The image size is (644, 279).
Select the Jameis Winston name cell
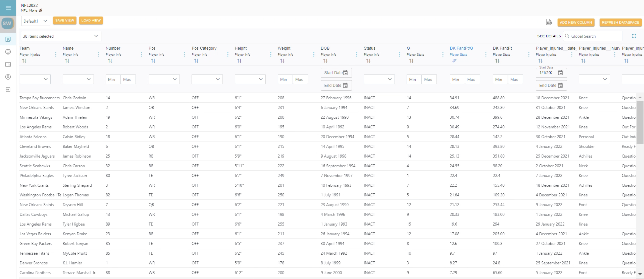[76, 108]
